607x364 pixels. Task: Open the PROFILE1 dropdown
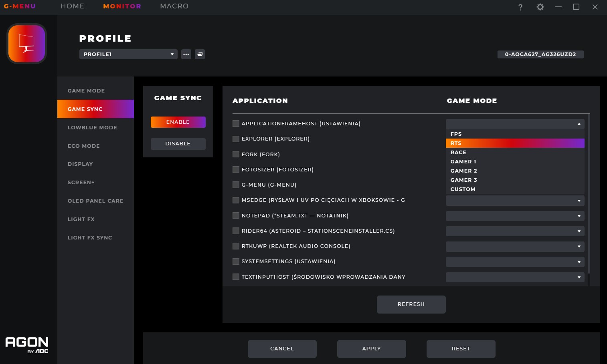pyautogui.click(x=128, y=54)
